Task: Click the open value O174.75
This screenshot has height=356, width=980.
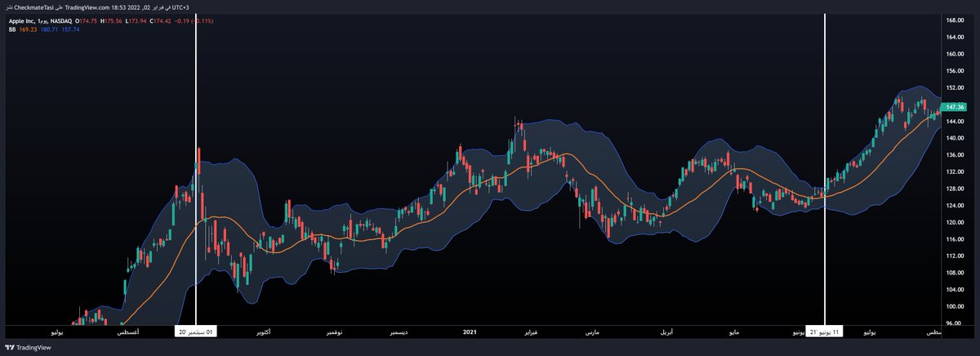Action: click(x=86, y=21)
